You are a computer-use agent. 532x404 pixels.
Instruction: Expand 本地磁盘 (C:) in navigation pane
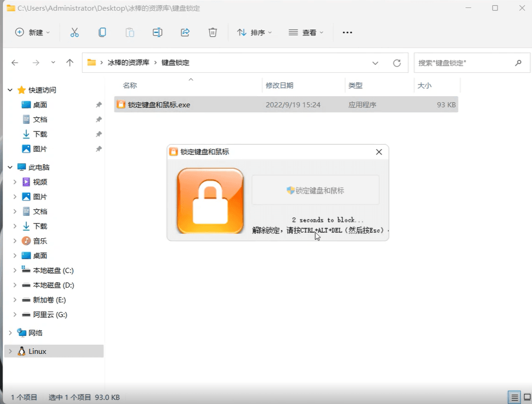(x=15, y=270)
